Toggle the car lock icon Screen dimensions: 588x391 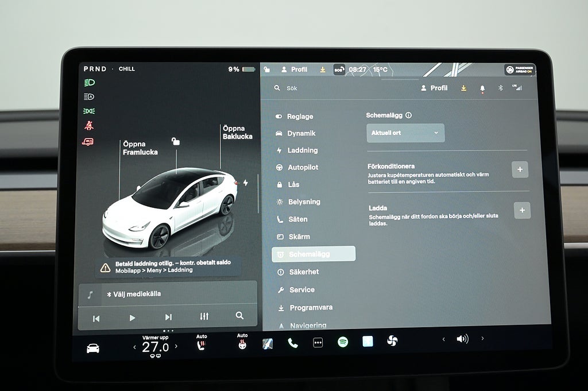(x=176, y=141)
